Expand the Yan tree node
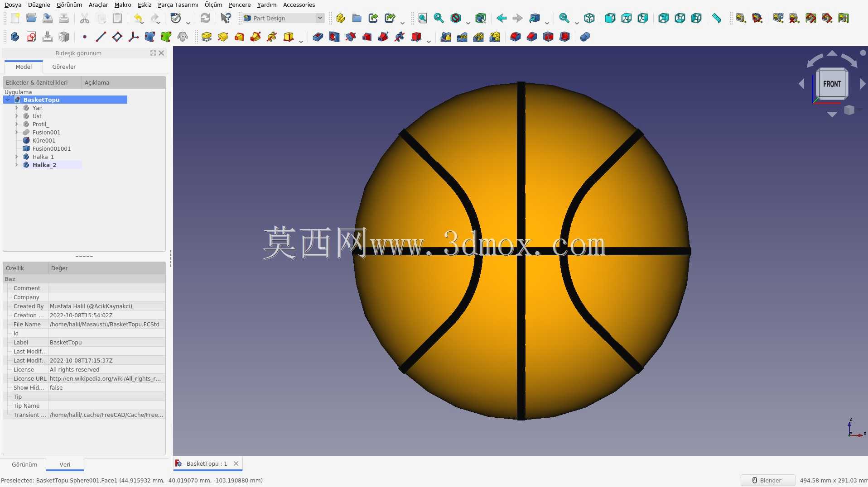Image resolution: width=868 pixels, height=487 pixels. pyautogui.click(x=17, y=108)
